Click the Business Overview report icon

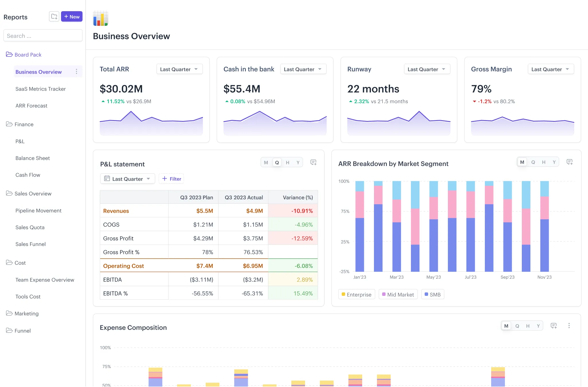coord(100,18)
